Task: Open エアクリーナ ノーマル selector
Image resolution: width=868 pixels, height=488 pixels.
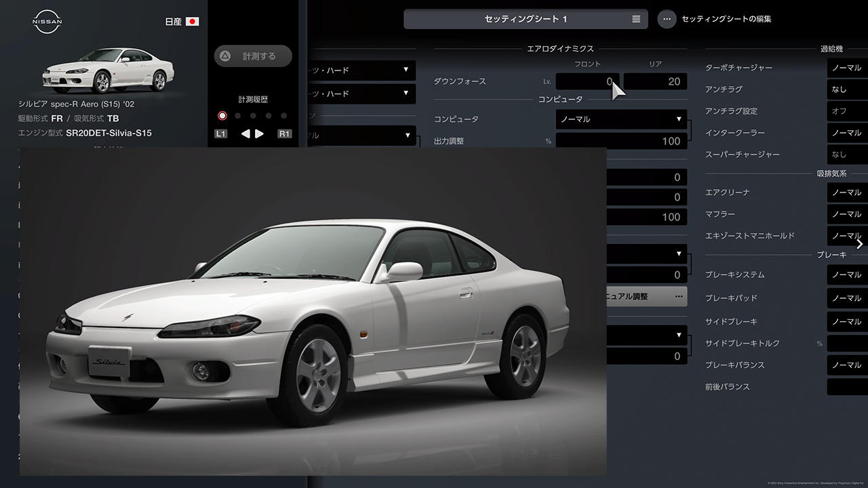Action: (847, 192)
